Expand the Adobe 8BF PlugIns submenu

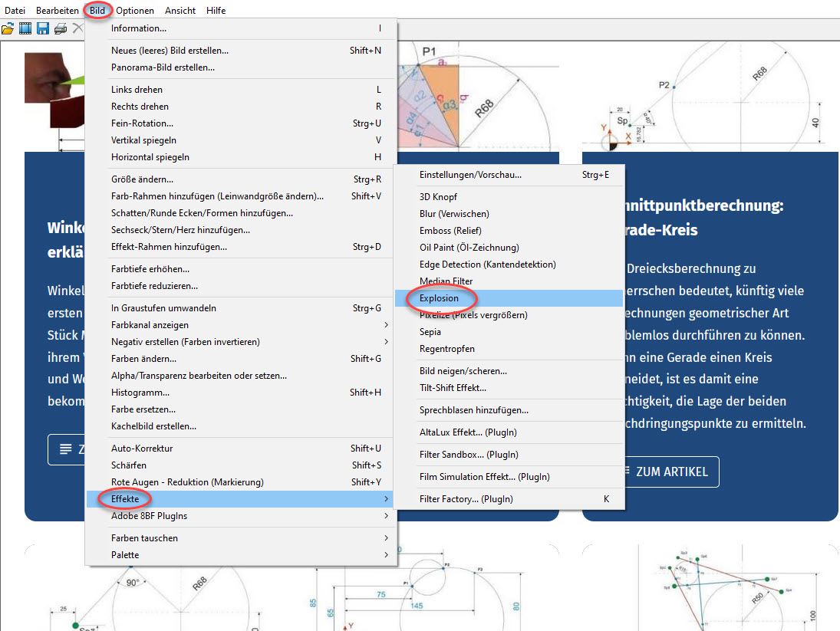coord(241,516)
